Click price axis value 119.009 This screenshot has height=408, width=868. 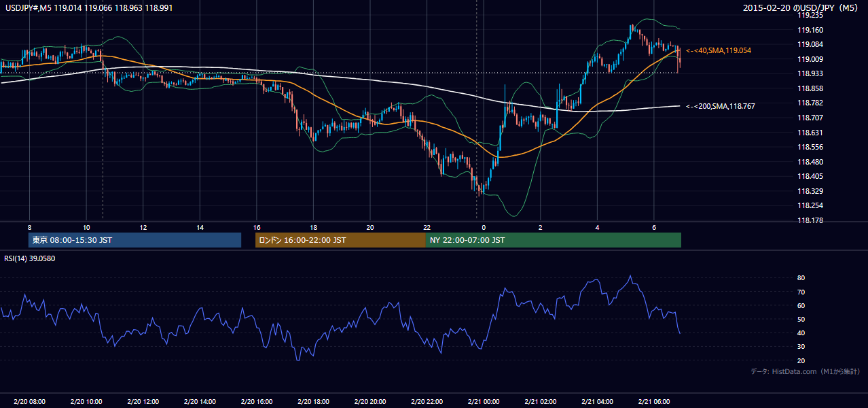[810, 59]
